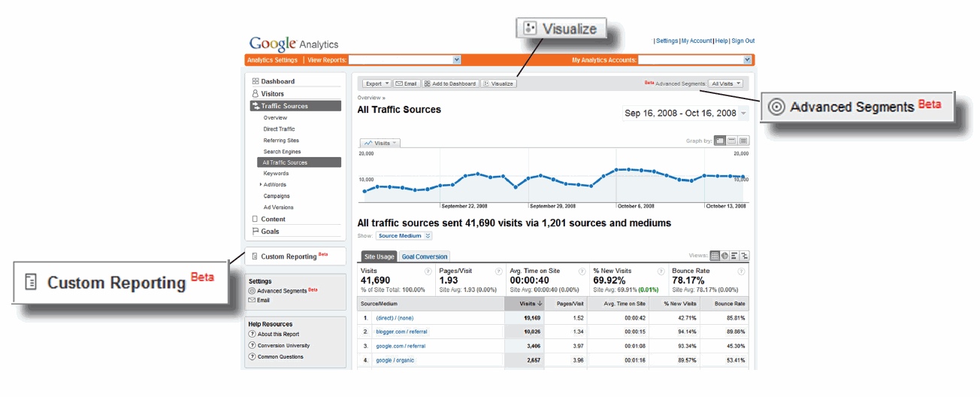
Task: Open Custom Reporting in the sidebar
Action: (x=289, y=256)
